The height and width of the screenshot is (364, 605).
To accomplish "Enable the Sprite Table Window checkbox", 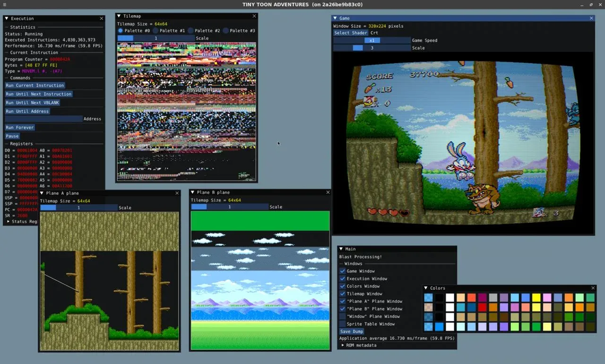I will coord(343,324).
